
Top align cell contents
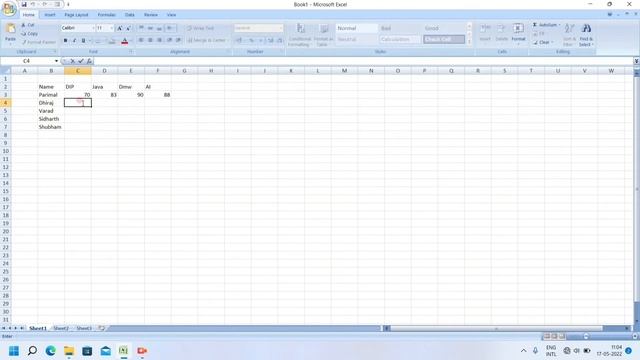click(x=141, y=28)
